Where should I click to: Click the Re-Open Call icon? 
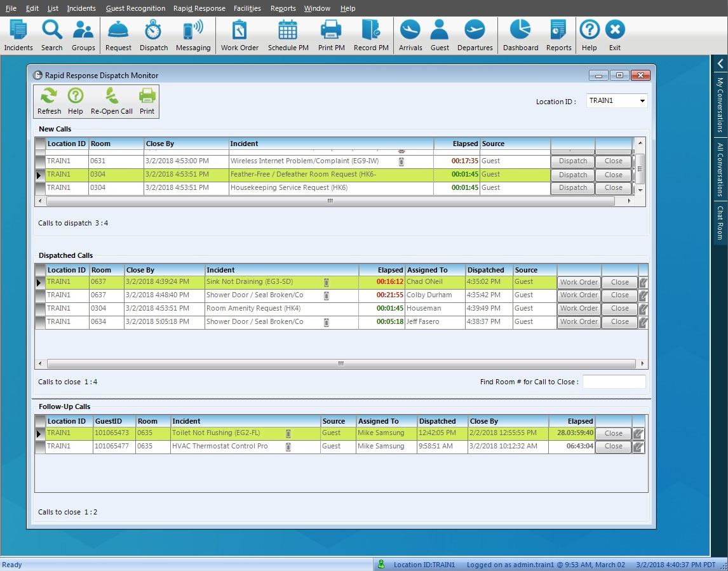112,102
